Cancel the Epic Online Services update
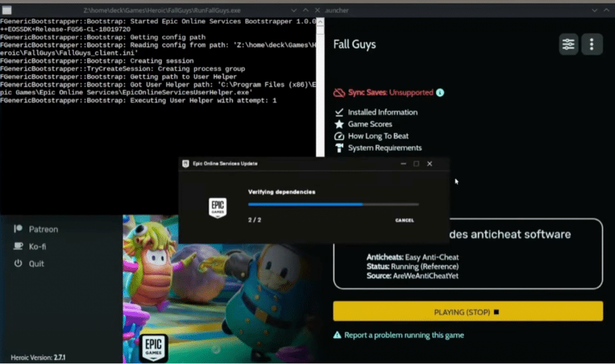615x364 pixels. [x=405, y=220]
